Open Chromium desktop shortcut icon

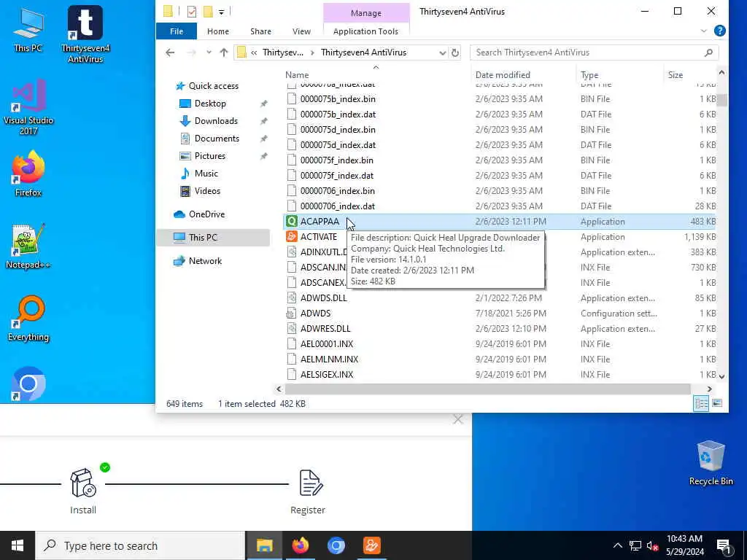28,384
